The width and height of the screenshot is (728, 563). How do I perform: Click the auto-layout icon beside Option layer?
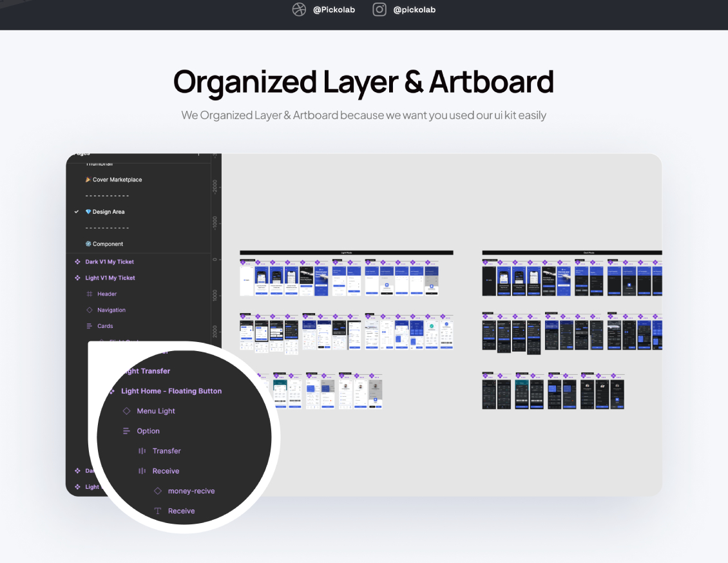pos(126,431)
